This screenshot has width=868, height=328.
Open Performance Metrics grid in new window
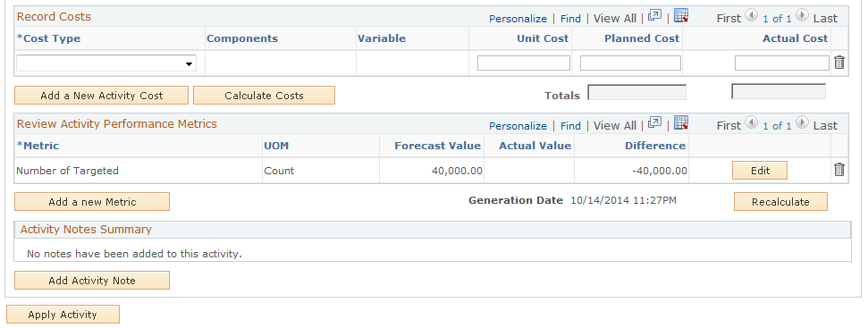655,122
